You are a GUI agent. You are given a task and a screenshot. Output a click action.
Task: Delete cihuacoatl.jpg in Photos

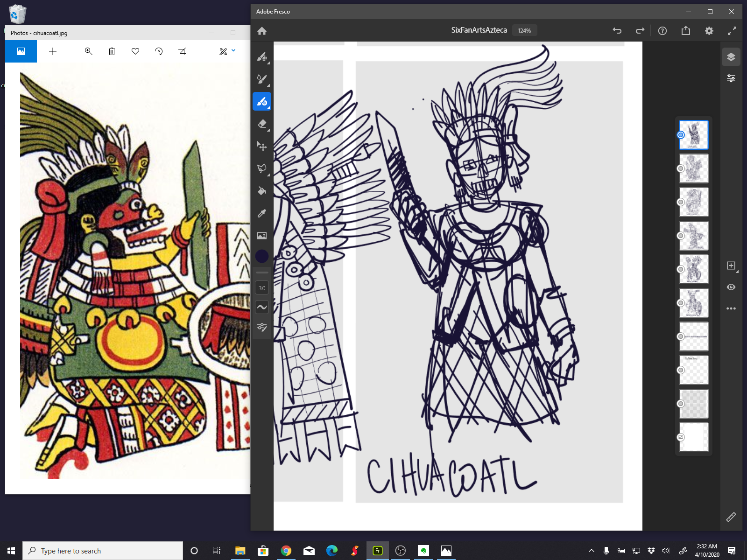(x=112, y=51)
